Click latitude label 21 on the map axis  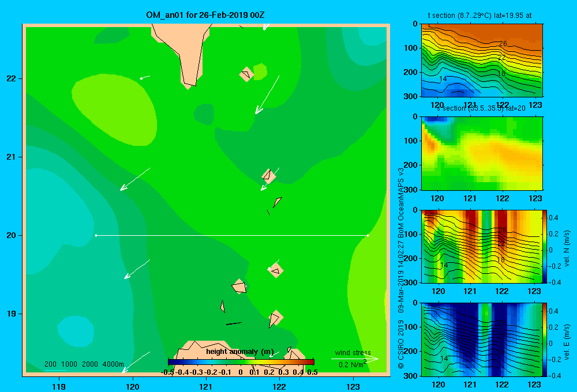pos(12,157)
